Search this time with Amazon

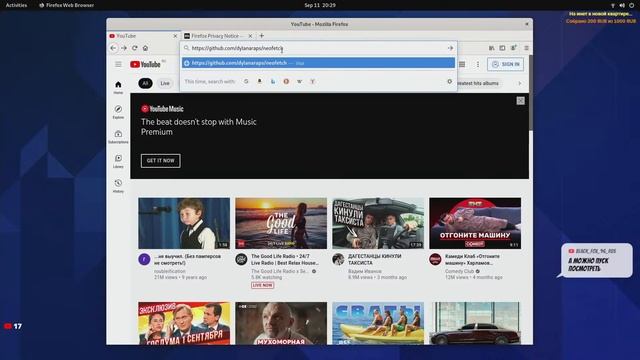259,82
